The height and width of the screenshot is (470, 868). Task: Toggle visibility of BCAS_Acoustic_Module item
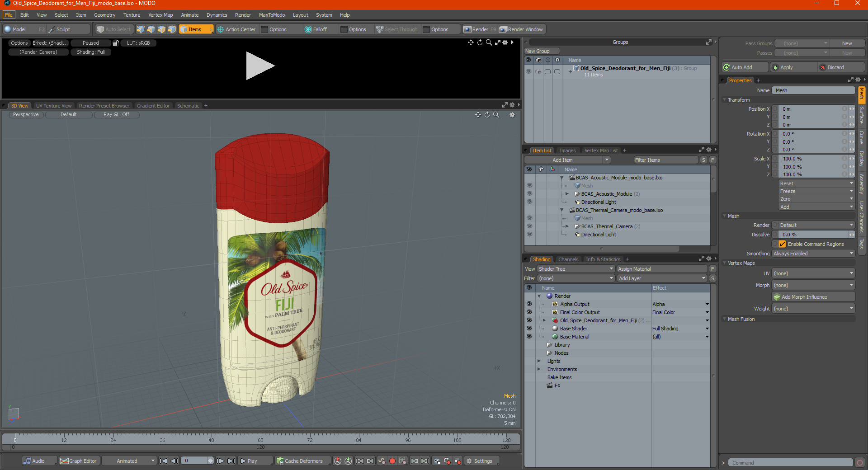pyautogui.click(x=529, y=194)
